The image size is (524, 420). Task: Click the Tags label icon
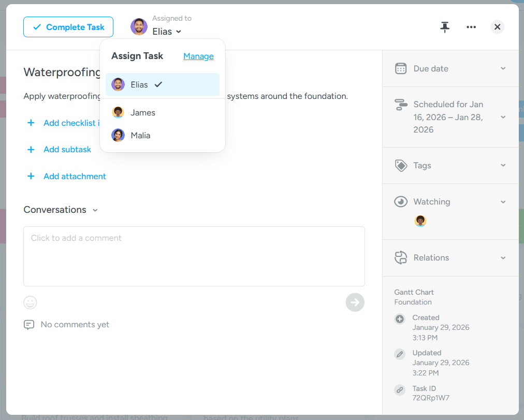click(x=401, y=166)
